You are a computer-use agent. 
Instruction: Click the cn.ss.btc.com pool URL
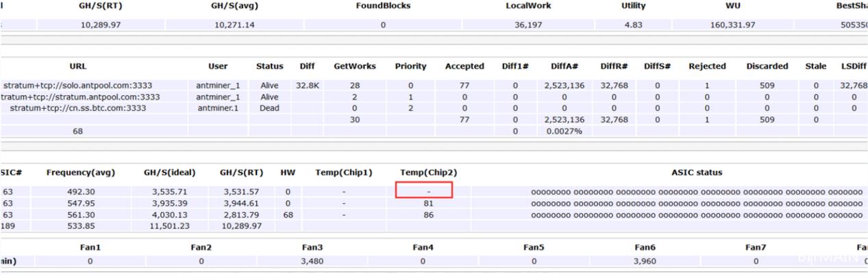pos(77,108)
